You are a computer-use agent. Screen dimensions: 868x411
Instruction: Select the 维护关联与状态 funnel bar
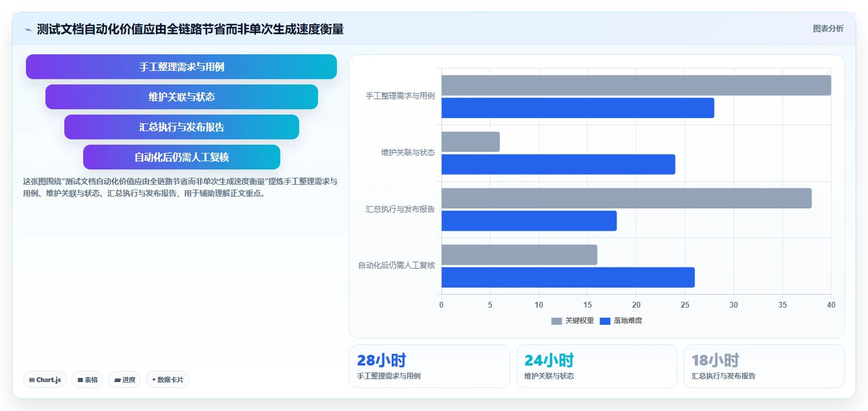pos(182,97)
